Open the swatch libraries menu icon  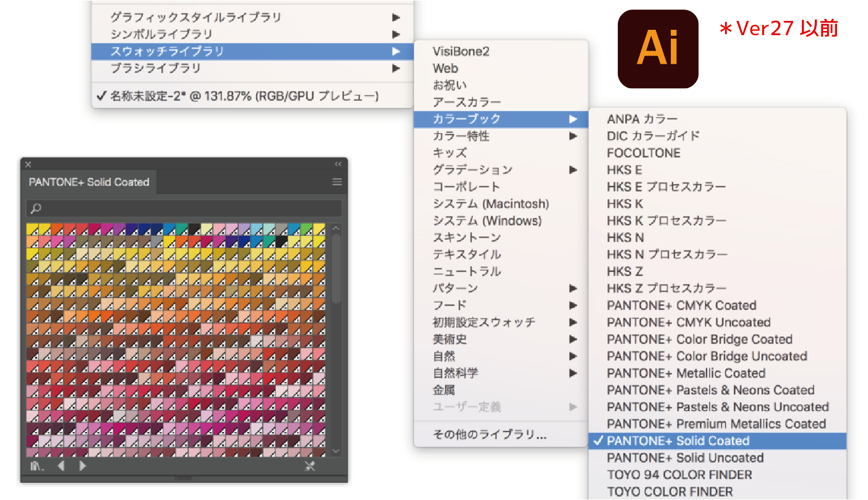pyautogui.click(x=37, y=466)
